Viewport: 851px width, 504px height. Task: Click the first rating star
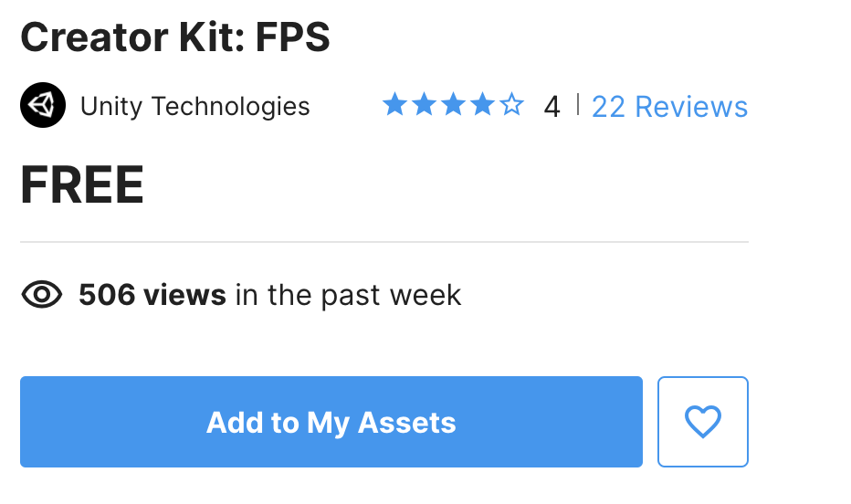click(394, 106)
